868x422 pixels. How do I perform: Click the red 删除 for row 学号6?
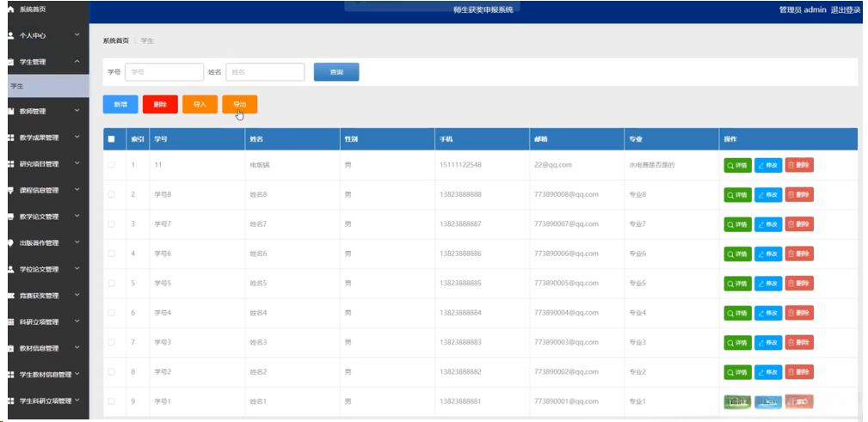[799, 254]
